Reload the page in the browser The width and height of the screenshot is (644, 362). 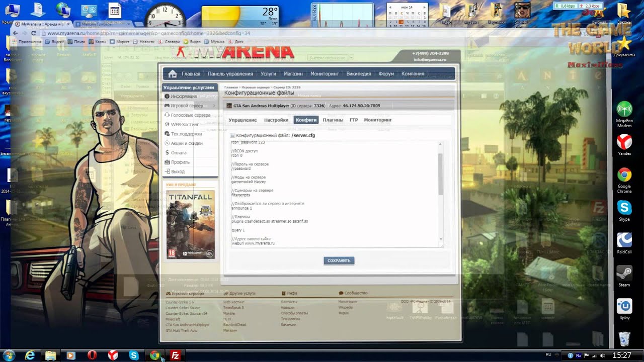(34, 33)
